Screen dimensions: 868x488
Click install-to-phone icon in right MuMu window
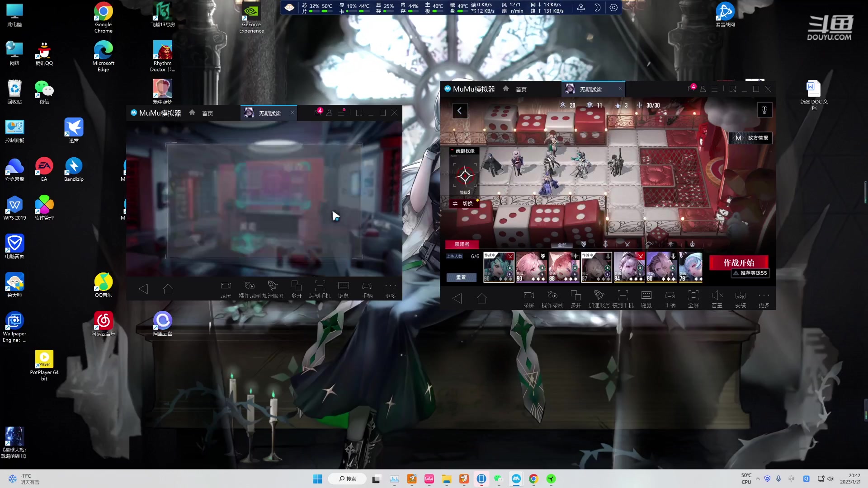623,299
